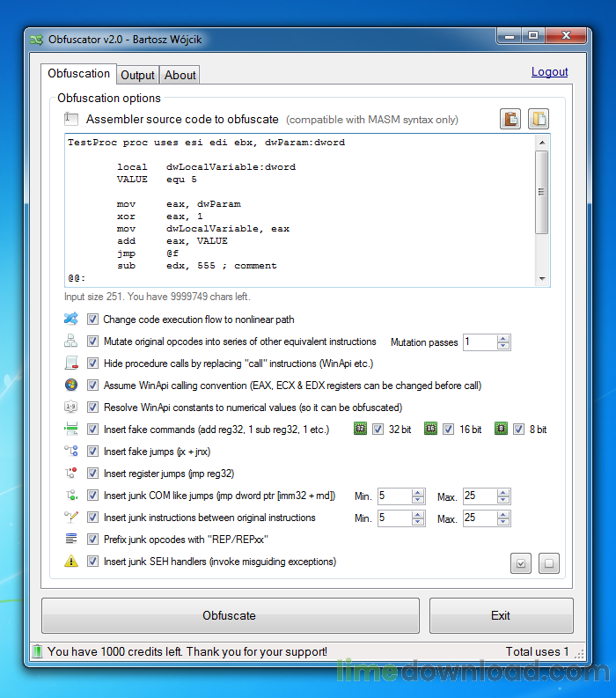The width and height of the screenshot is (616, 698).
Task: Open the About tab
Action: pyautogui.click(x=180, y=76)
